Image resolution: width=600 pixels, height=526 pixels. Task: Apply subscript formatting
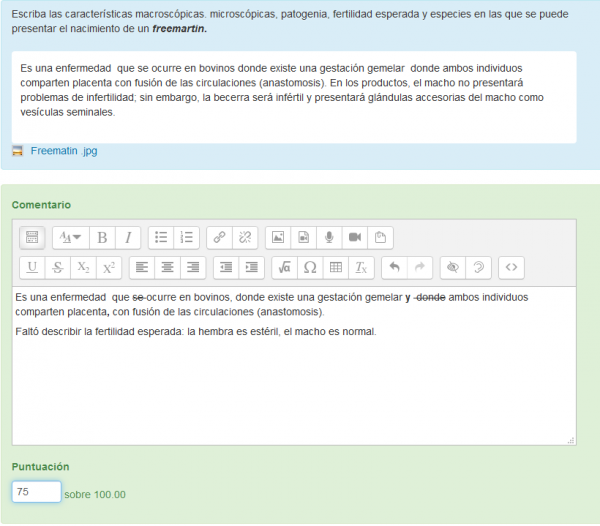[x=83, y=267]
